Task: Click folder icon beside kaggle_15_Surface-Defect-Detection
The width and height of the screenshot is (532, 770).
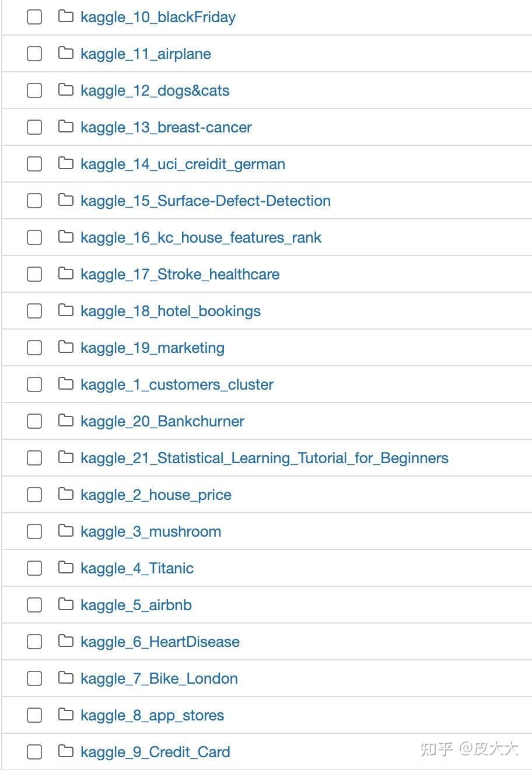Action: pyautogui.click(x=66, y=200)
